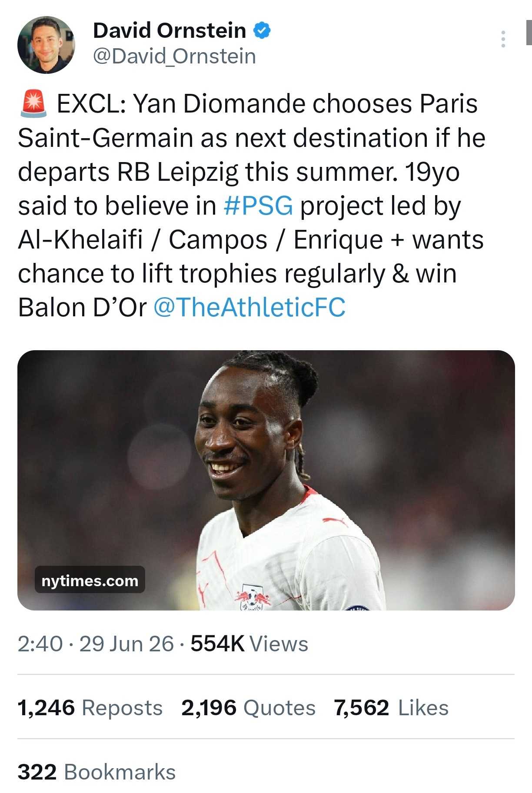Screen dimensions: 532x793
Task: Click the blue verified badge
Action: point(262,31)
